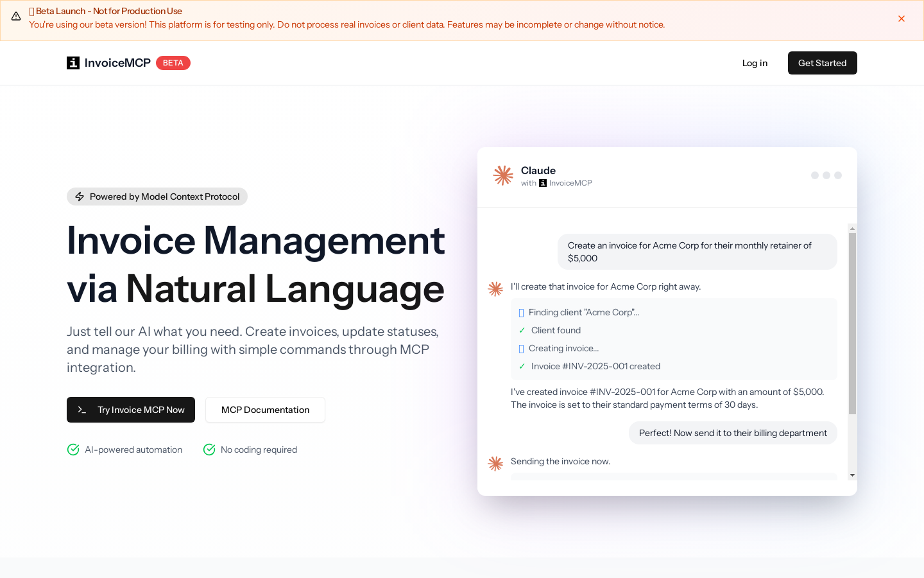
Task: Click Powered by Model Context Protocol badge
Action: [x=157, y=197]
